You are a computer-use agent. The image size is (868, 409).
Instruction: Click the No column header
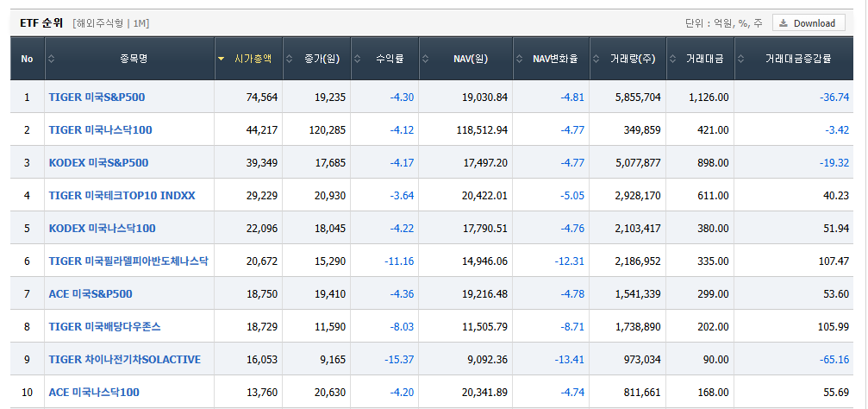[x=27, y=59]
